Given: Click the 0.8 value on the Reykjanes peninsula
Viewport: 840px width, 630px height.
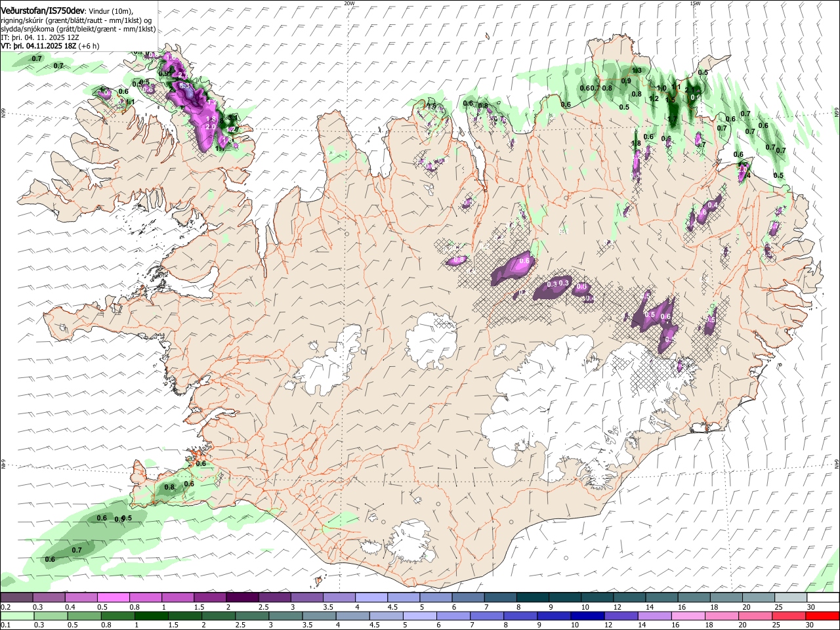Looking at the screenshot, I should coord(169,487).
